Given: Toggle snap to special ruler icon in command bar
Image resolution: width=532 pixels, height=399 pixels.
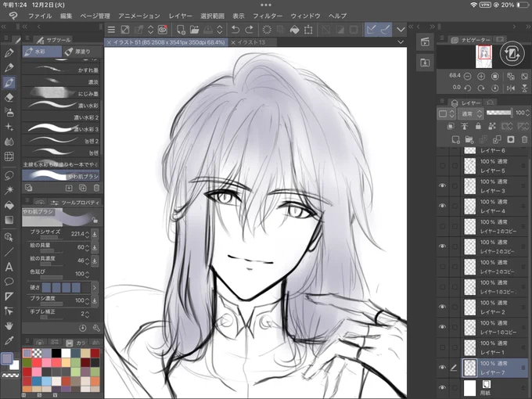Looking at the screenshot, I should click(x=385, y=30).
